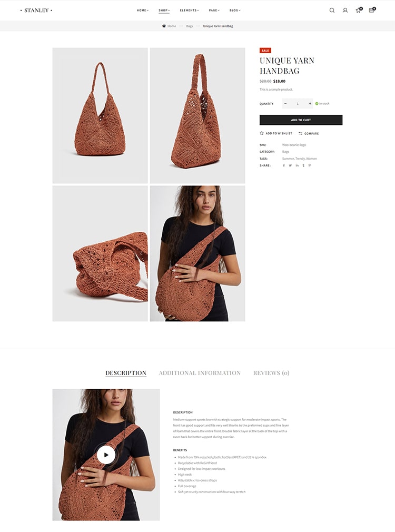This screenshot has width=395, height=532.
Task: Decrease quantity with minus button
Action: (285, 103)
